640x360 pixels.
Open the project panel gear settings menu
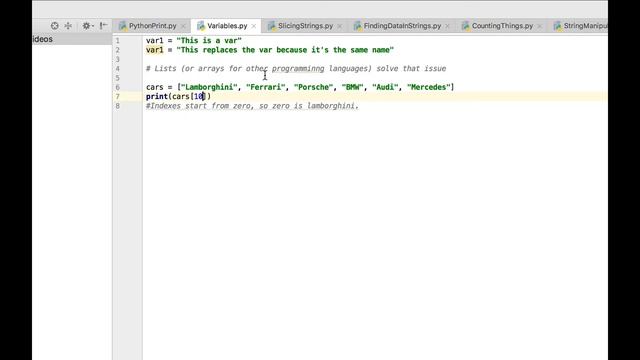[x=87, y=26]
